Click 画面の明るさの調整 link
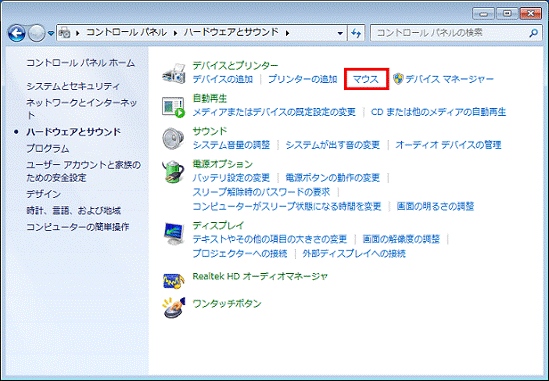This screenshot has width=549, height=381. click(435, 206)
